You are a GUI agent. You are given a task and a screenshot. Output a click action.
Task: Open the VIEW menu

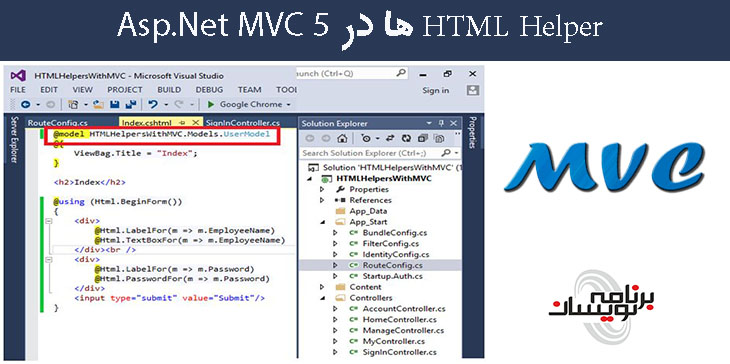82,90
